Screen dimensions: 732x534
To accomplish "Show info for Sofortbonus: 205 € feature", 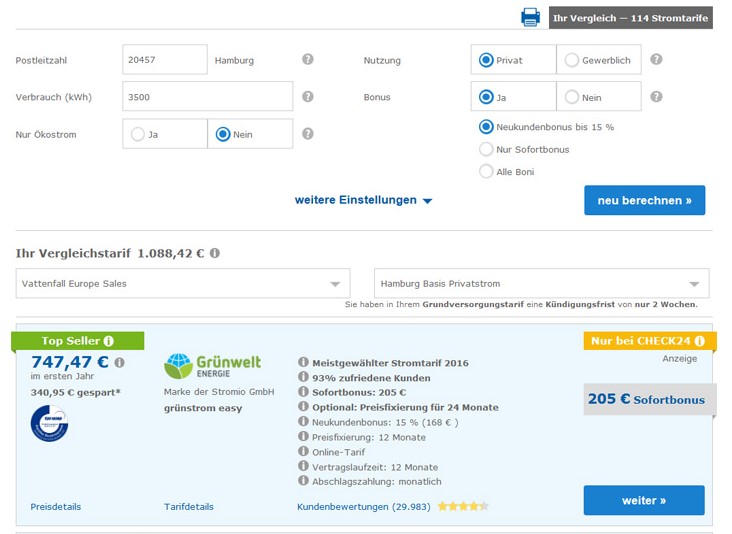I will click(x=303, y=393).
